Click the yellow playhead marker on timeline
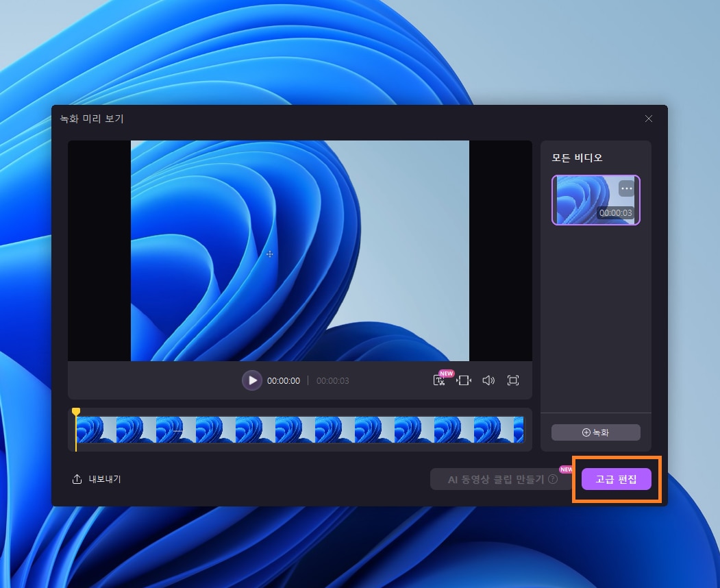 point(76,412)
